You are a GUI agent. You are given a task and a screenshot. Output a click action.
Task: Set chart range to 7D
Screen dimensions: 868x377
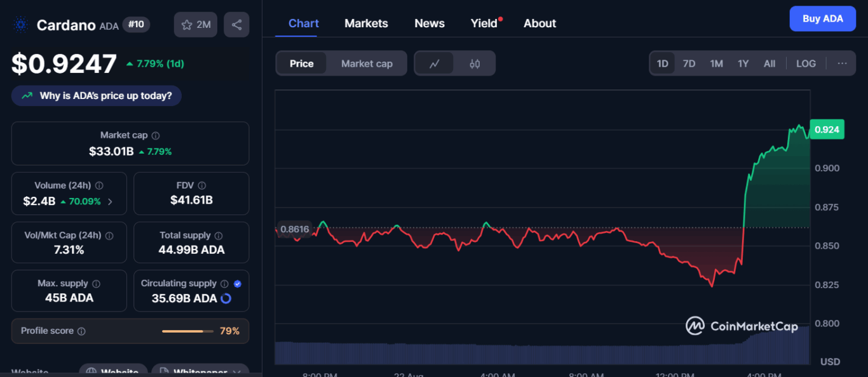(689, 63)
